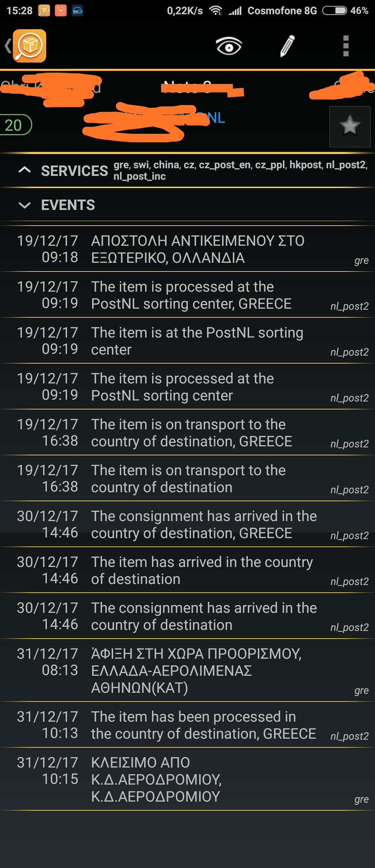The image size is (375, 868).
Task: Open the pencil edit tool
Action: [x=287, y=46]
